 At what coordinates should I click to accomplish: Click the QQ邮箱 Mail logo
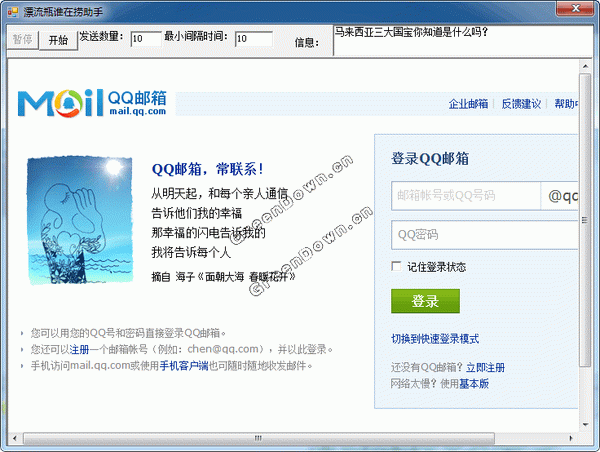tap(92, 103)
